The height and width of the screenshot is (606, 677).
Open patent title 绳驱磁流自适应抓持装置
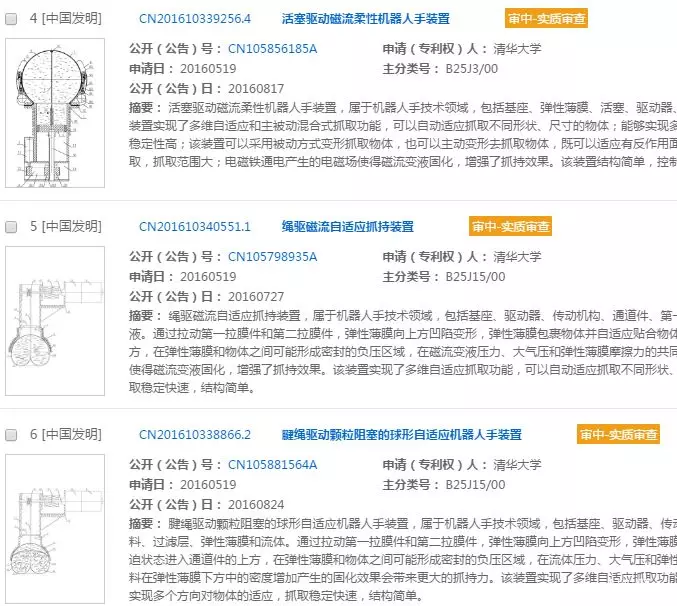pyautogui.click(x=348, y=227)
